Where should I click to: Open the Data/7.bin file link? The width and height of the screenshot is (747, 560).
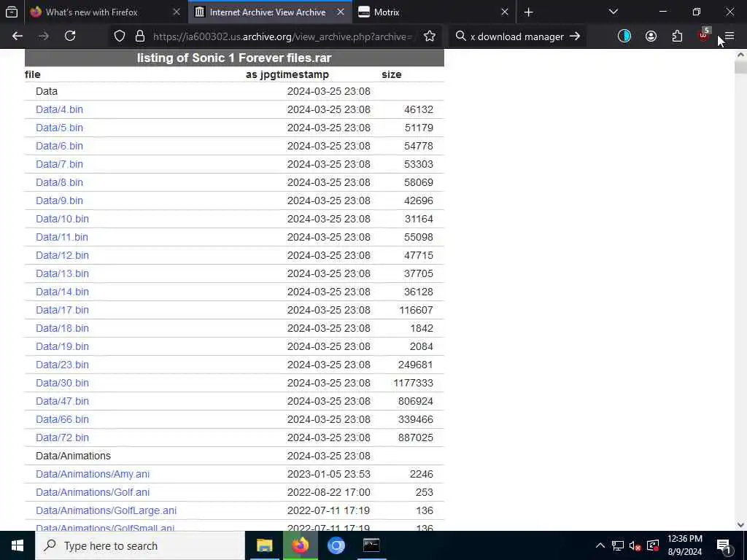click(x=60, y=164)
